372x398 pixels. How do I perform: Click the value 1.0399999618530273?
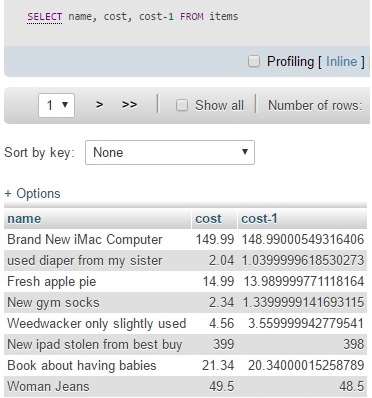[303, 260]
